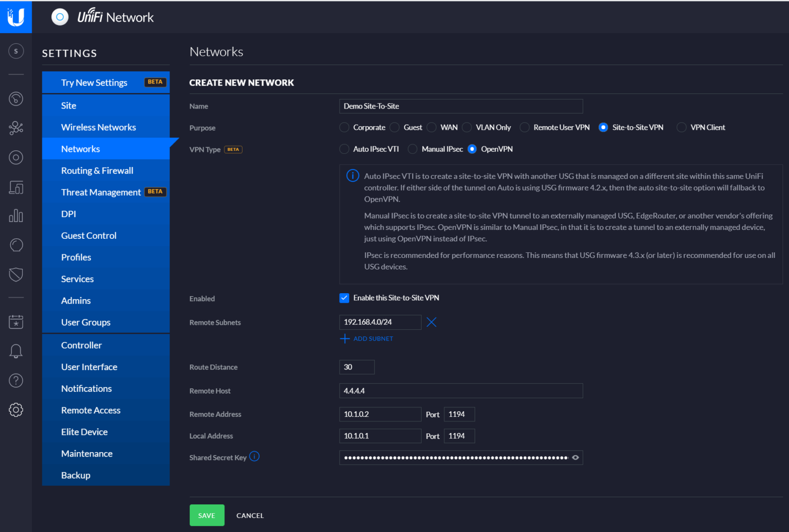The height and width of the screenshot is (532, 789).
Task: Open the site switcher S icon
Action: tap(16, 51)
